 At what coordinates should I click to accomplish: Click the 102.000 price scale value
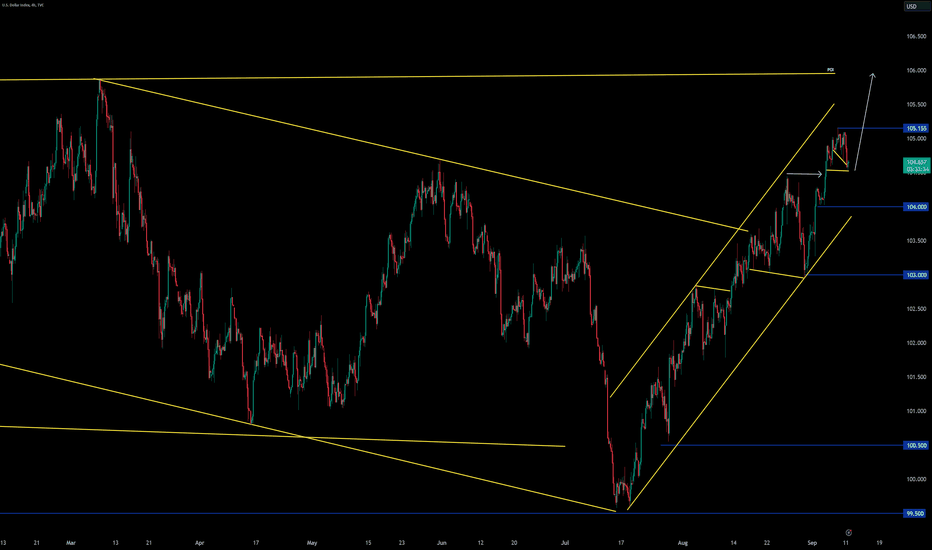(x=916, y=343)
